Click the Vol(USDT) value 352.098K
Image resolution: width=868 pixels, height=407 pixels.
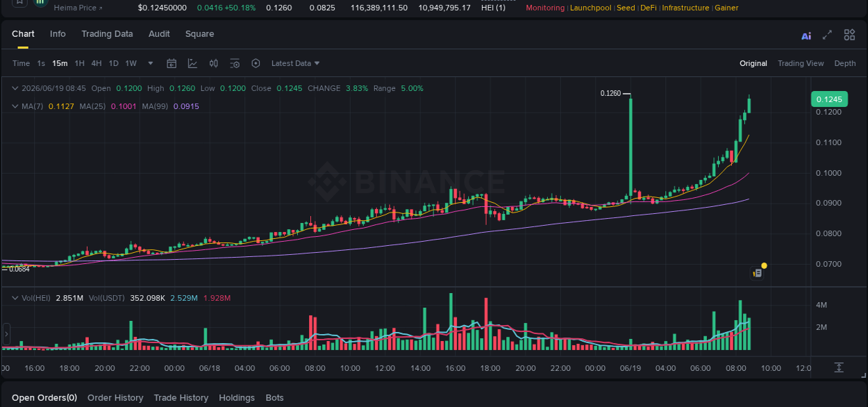147,298
